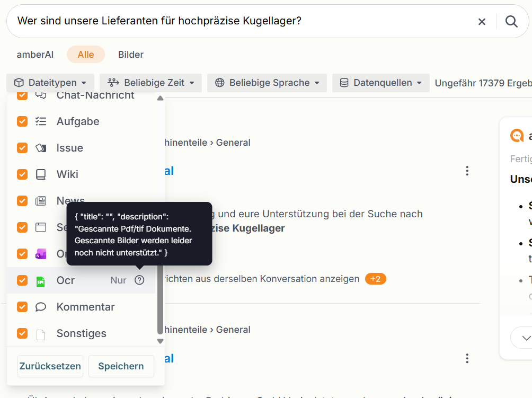Uncheck the Aufgabe checkbox
Screen dimensions: 532x398
click(x=22, y=121)
